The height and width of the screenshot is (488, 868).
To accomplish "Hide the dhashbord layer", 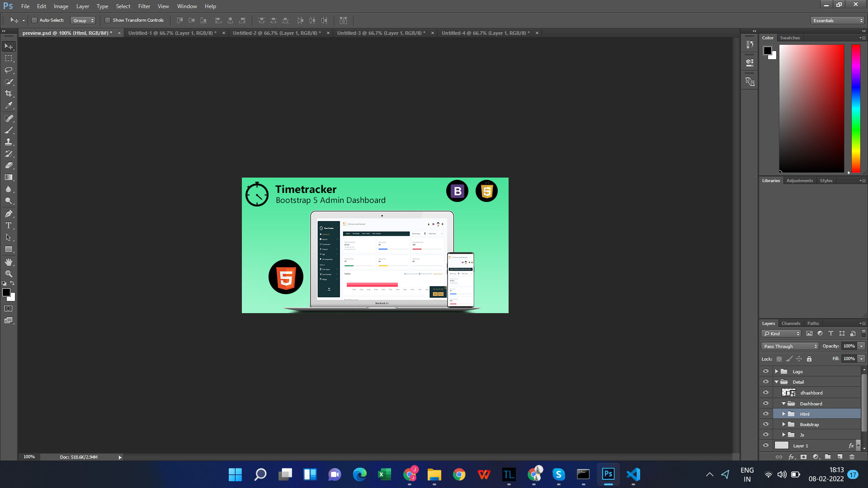I will pyautogui.click(x=766, y=393).
